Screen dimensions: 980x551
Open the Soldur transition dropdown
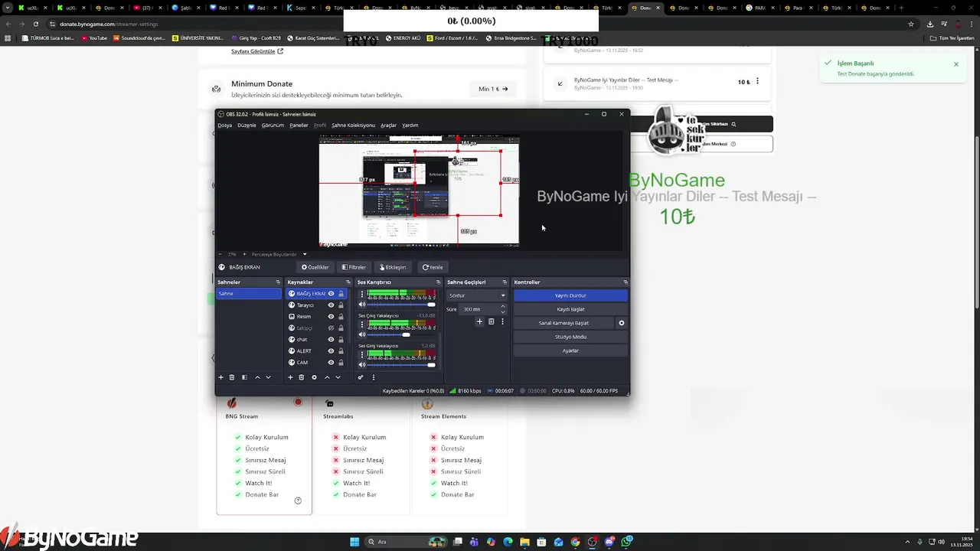point(476,295)
